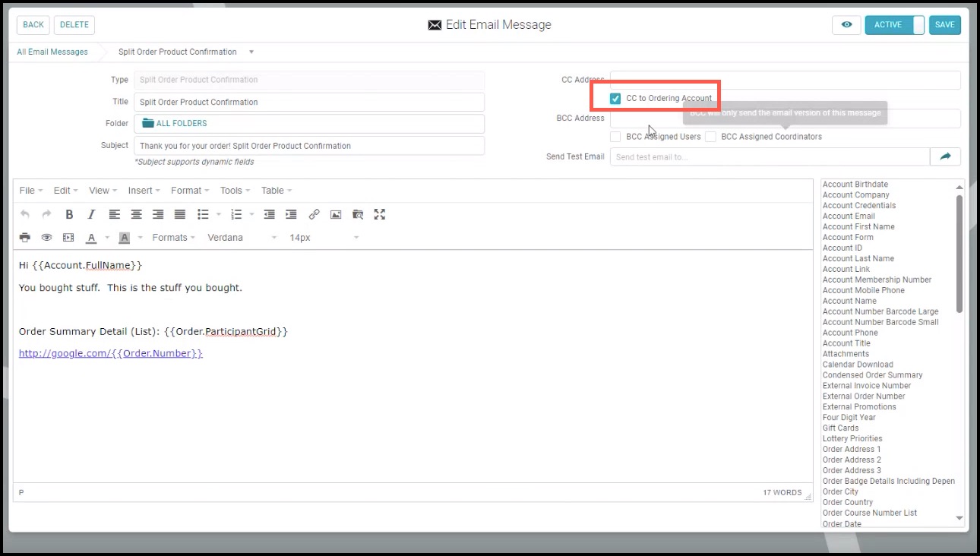Insert the Account Email dynamic field

click(849, 216)
